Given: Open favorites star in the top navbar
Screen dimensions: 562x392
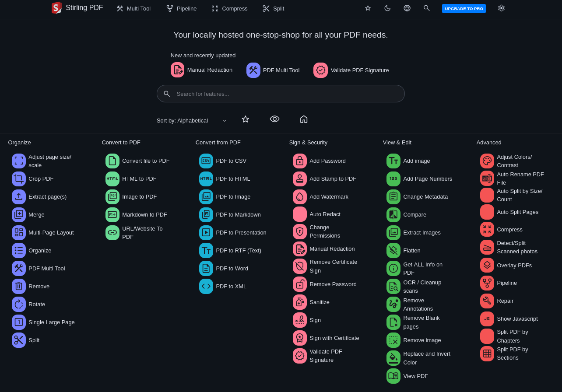Looking at the screenshot, I should [x=368, y=8].
